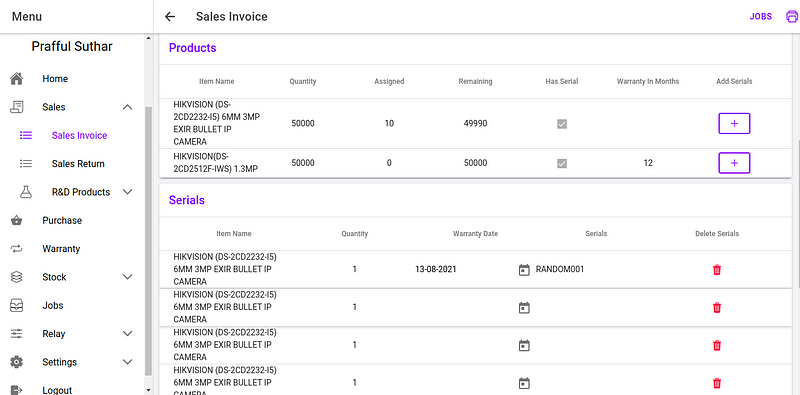This screenshot has height=395, width=800.
Task: Select Warranty in the side menu
Action: (61, 249)
